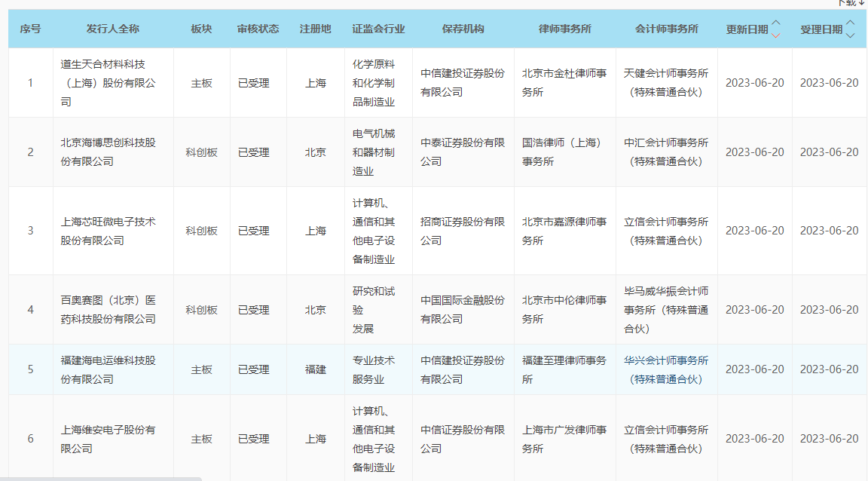Select 计算机、通信 industry cell in row 3
The height and width of the screenshot is (481, 868).
[374, 231]
